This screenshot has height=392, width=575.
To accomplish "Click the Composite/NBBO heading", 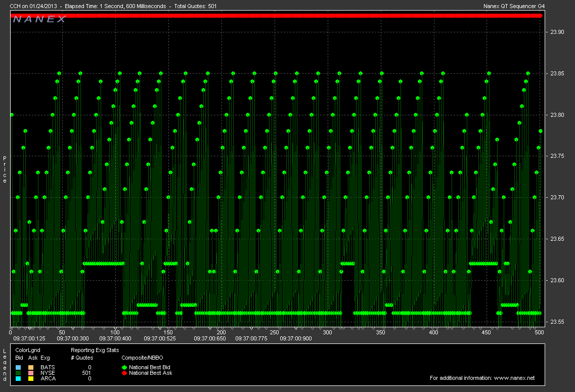I will click(142, 358).
